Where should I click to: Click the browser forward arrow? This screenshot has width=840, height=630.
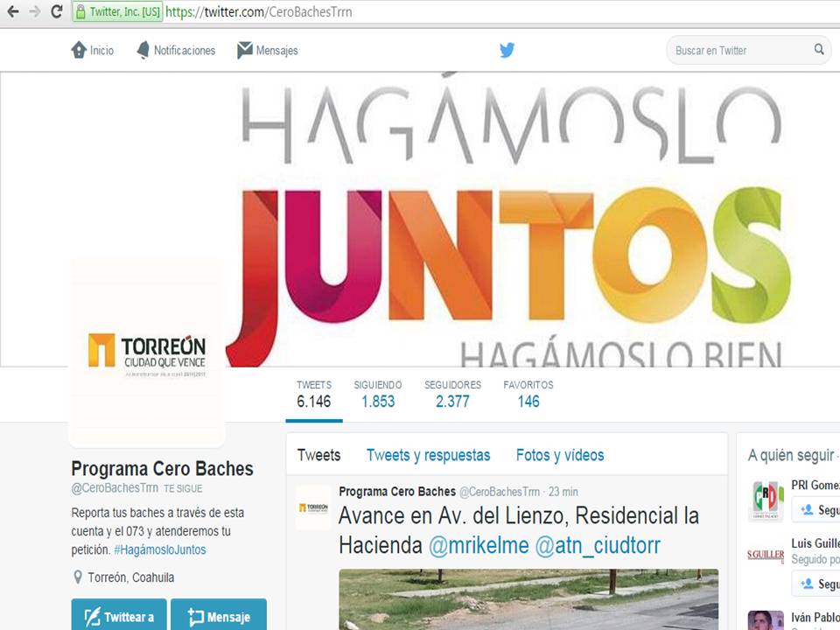click(x=35, y=12)
